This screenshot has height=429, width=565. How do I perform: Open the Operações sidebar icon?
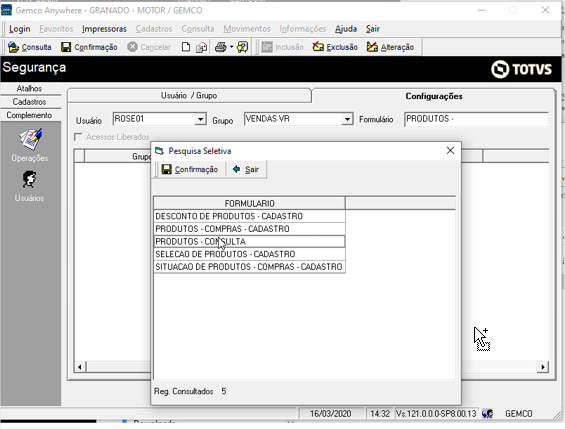30,139
